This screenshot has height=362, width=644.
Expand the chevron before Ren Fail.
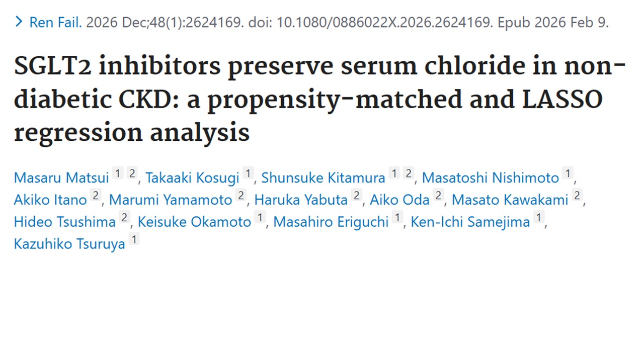point(19,22)
